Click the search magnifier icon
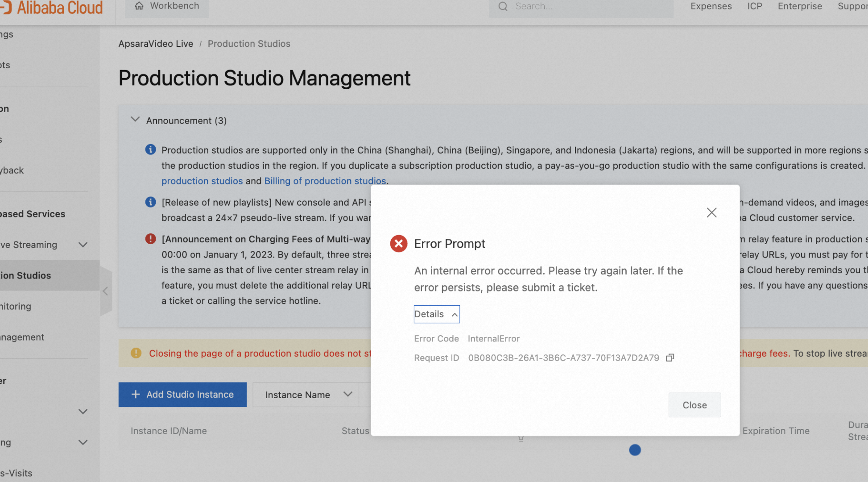 pos(503,6)
